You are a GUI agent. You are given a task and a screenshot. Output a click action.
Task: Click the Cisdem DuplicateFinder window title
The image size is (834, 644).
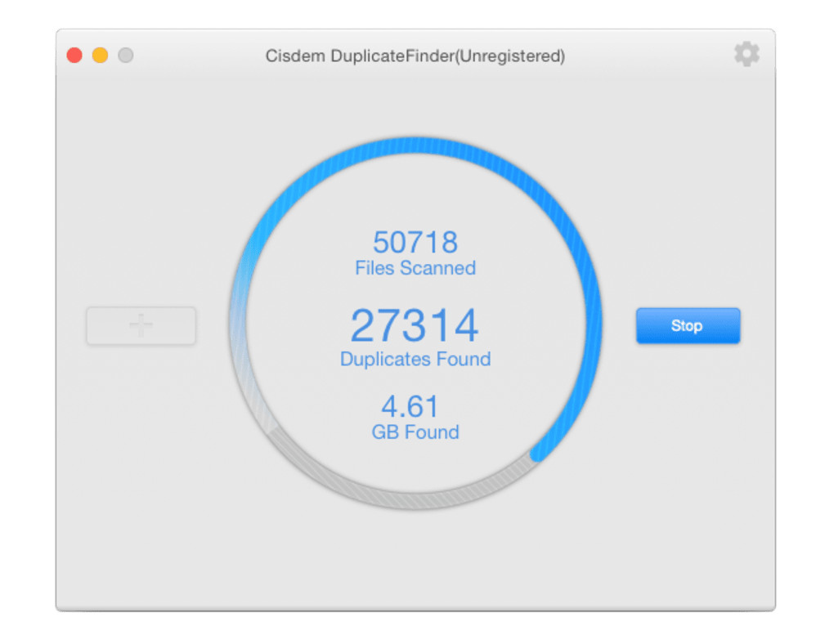click(x=415, y=56)
